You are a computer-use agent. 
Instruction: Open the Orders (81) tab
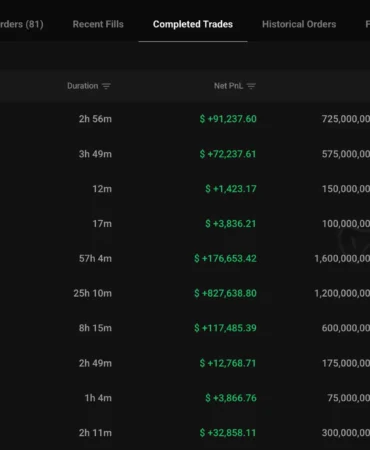pyautogui.click(x=22, y=24)
